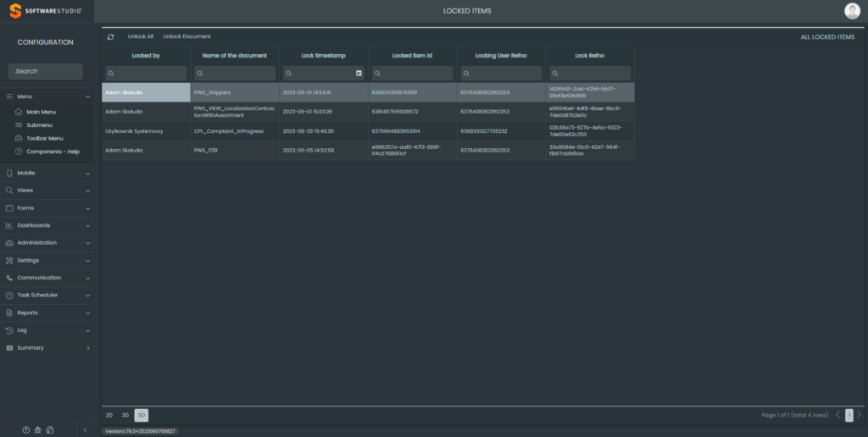Image resolution: width=868 pixels, height=437 pixels.
Task: Click the Unlock Document button
Action: pos(186,36)
